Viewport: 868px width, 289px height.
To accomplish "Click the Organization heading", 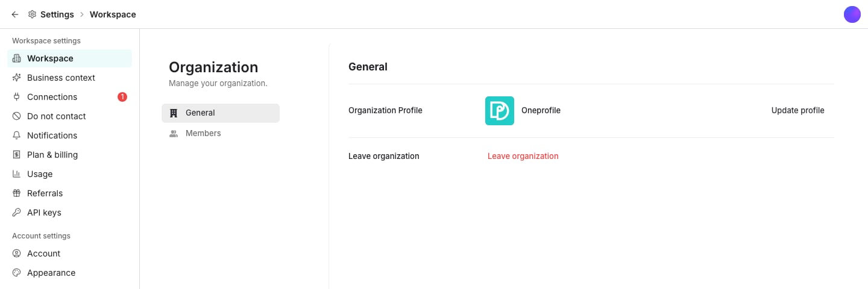I will pos(213,67).
